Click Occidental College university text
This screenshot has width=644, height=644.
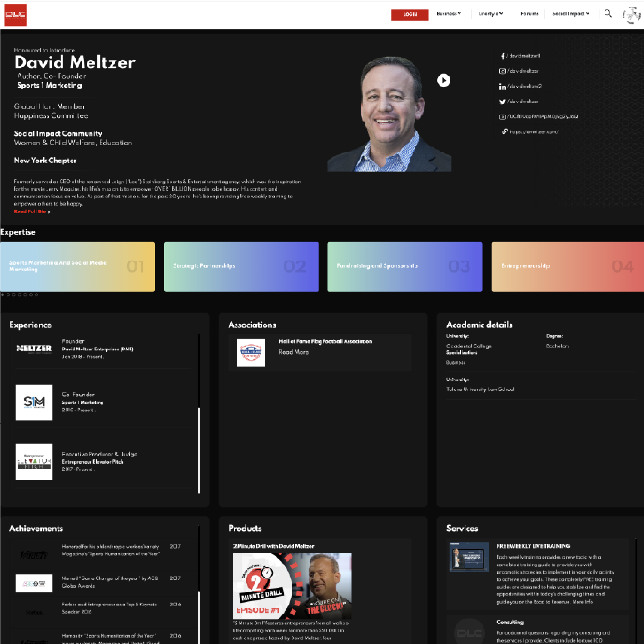click(469, 346)
